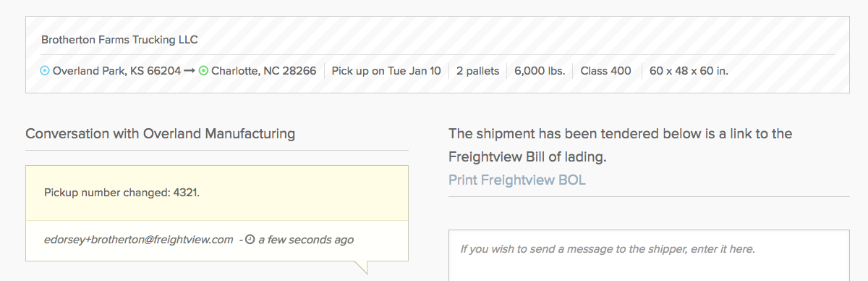Click the Pickup number changed: 4321 message
This screenshot has height=281, width=868.
pyautogui.click(x=122, y=193)
